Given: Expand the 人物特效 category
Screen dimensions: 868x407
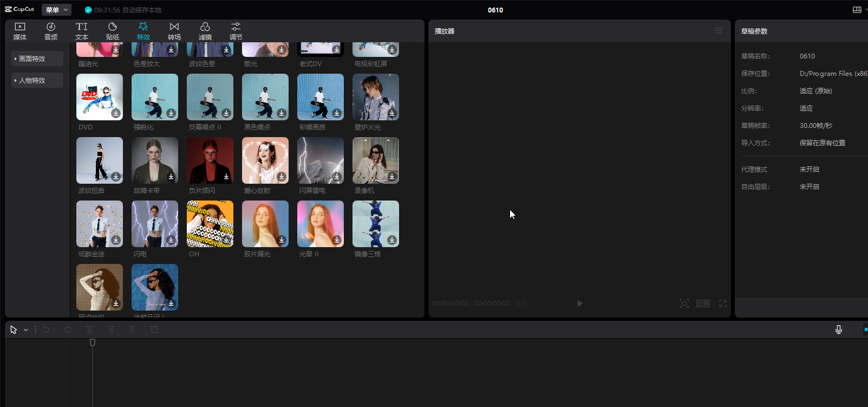Looking at the screenshot, I should (x=37, y=80).
